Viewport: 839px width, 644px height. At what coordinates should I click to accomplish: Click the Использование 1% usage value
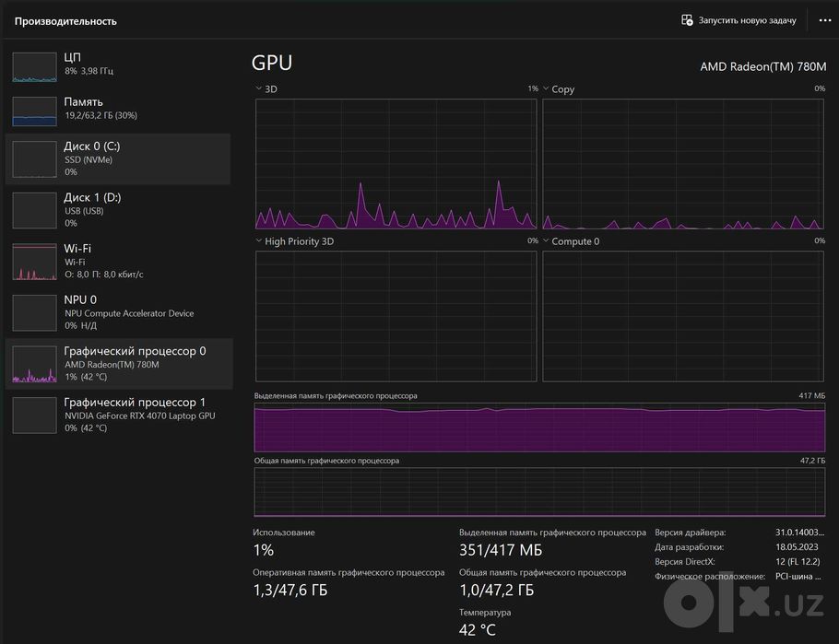point(264,550)
